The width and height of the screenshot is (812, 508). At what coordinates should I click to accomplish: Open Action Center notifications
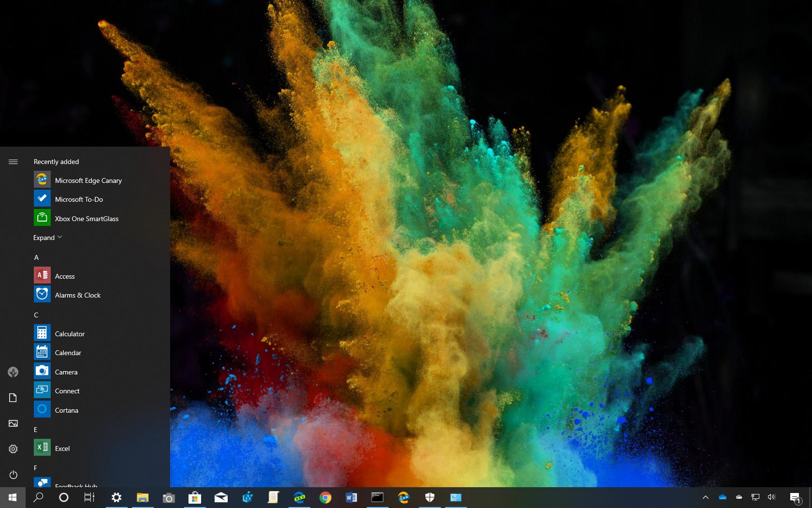(x=795, y=497)
